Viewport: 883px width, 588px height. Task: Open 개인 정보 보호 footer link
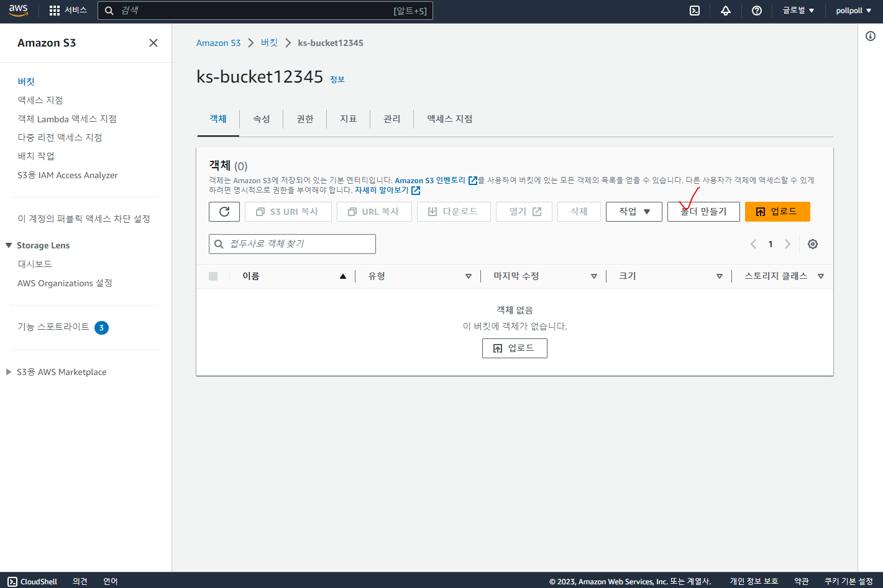pos(754,581)
